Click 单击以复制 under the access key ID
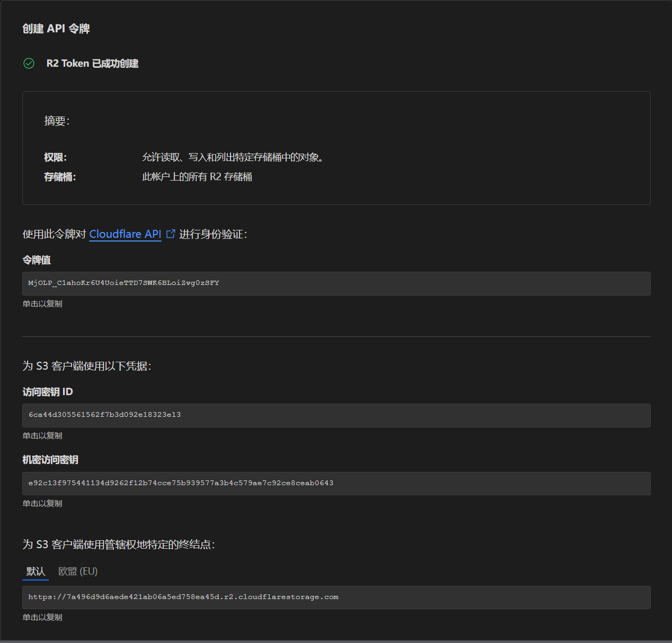 42,436
